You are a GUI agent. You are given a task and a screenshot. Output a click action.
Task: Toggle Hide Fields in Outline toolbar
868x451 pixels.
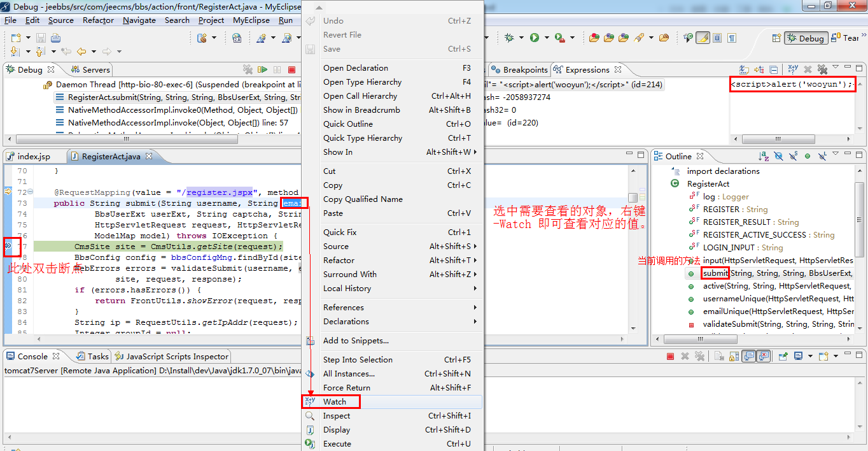[778, 156]
